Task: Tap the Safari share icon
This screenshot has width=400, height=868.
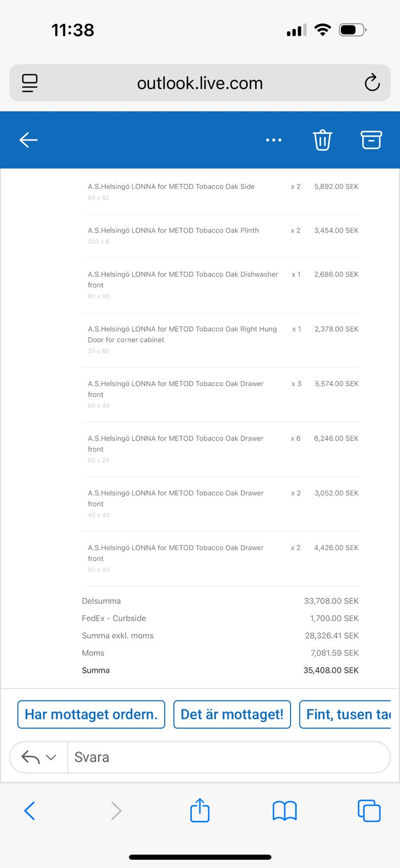Action: (x=200, y=810)
